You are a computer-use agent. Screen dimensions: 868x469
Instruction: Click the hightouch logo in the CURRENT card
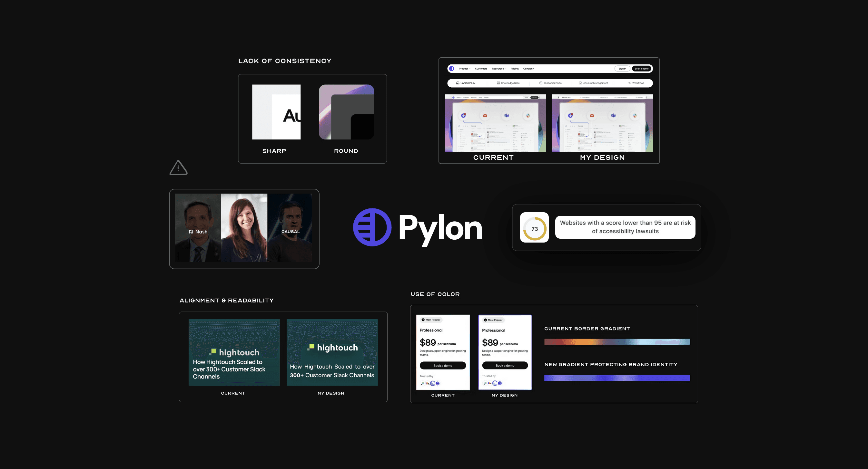click(x=234, y=352)
